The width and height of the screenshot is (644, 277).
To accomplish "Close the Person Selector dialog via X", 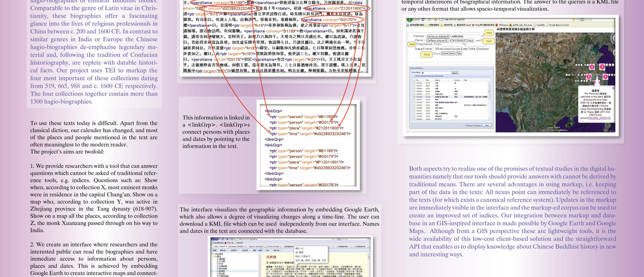I will pyautogui.click(x=492, y=68).
